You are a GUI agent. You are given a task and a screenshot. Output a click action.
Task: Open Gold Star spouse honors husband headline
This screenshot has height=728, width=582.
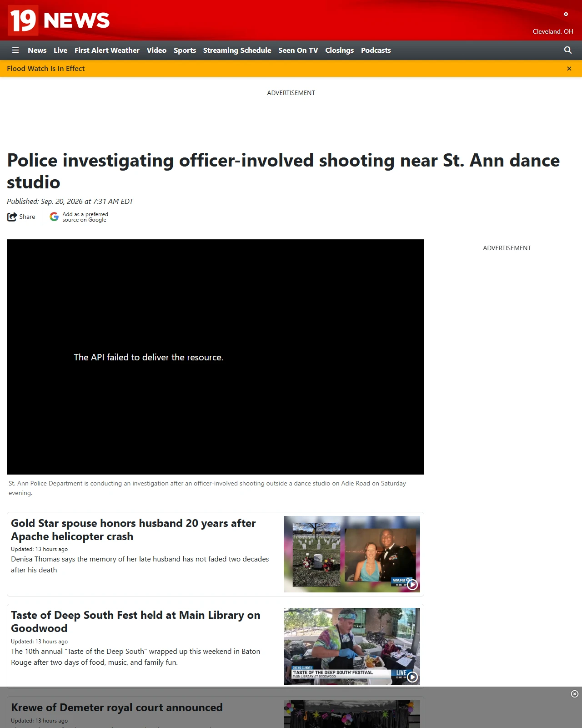click(133, 530)
